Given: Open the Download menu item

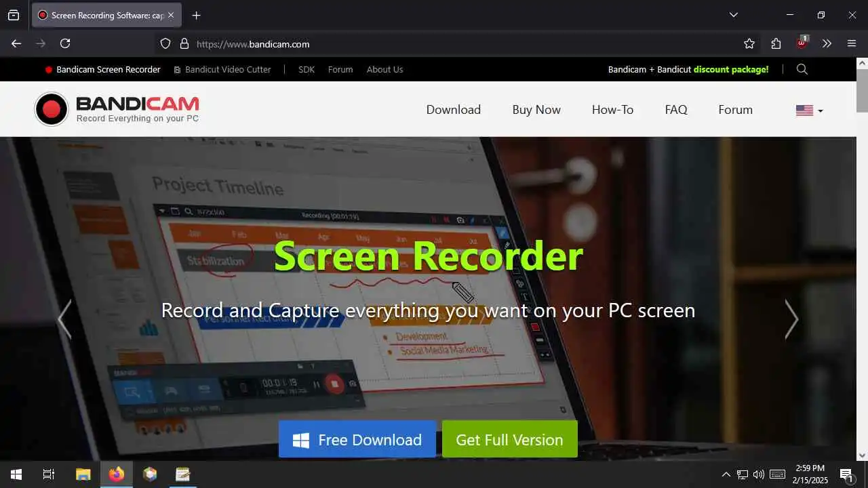Looking at the screenshot, I should [x=453, y=110].
